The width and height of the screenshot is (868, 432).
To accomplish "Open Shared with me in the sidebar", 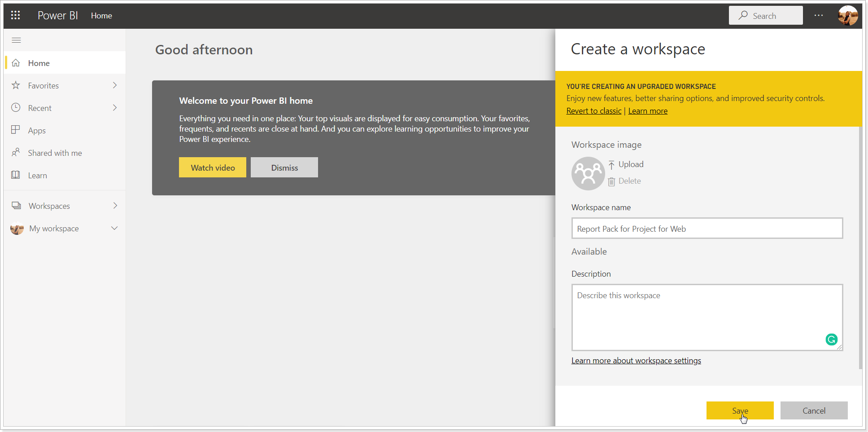I will pyautogui.click(x=65, y=153).
